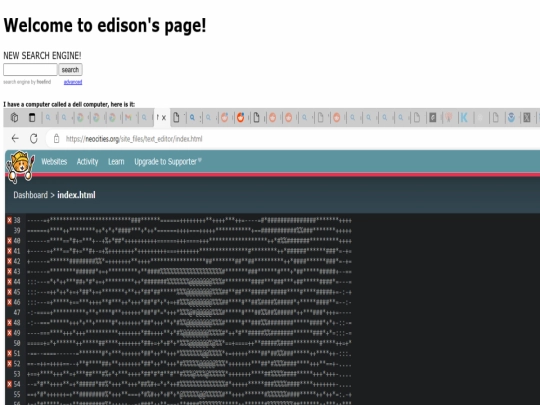Click the error marker on line 38

(10, 220)
